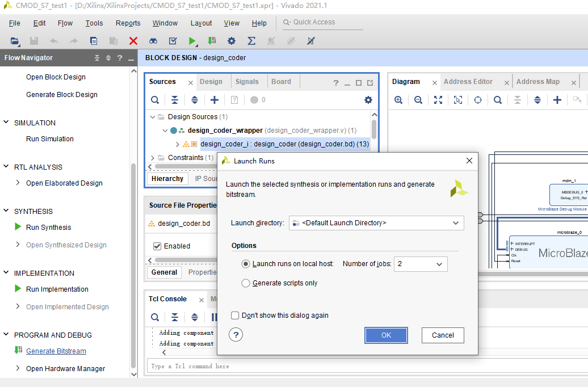Click the sigma Reports icon in toolbar
Image resolution: width=588 pixels, height=387 pixels.
pyautogui.click(x=251, y=41)
